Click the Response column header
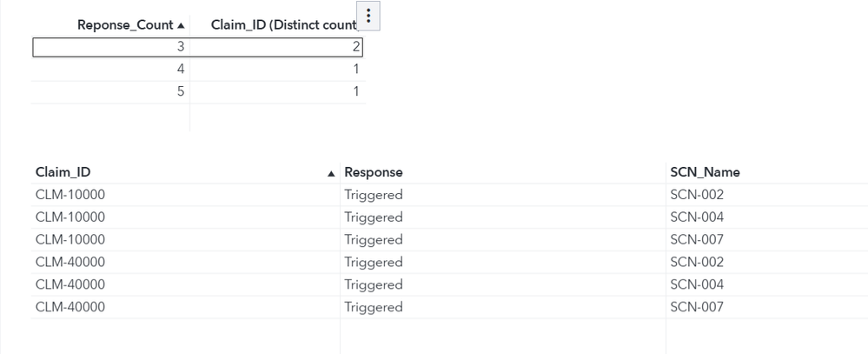Image resolution: width=868 pixels, height=354 pixels. pyautogui.click(x=374, y=172)
